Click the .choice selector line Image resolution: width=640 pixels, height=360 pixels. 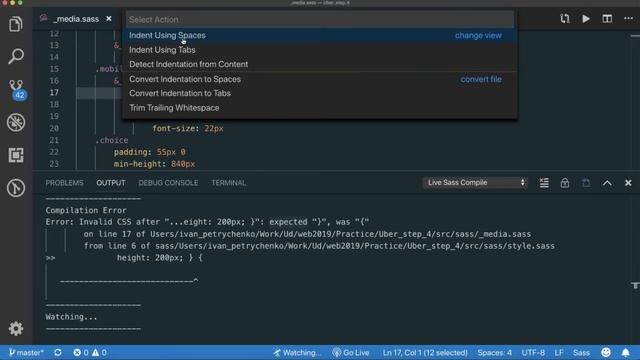[x=112, y=140]
